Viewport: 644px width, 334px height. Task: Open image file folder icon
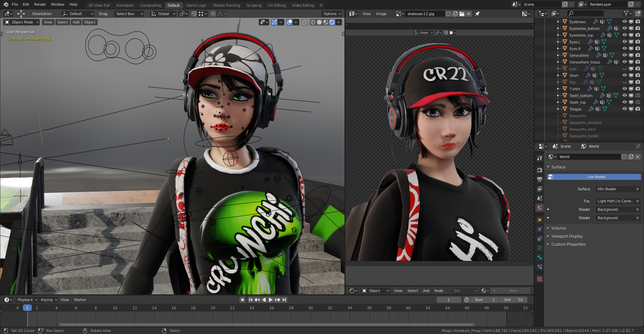point(462,14)
